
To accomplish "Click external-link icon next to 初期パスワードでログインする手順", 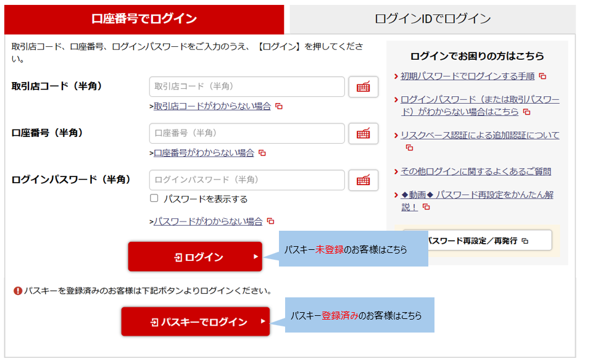I will click(x=542, y=77).
